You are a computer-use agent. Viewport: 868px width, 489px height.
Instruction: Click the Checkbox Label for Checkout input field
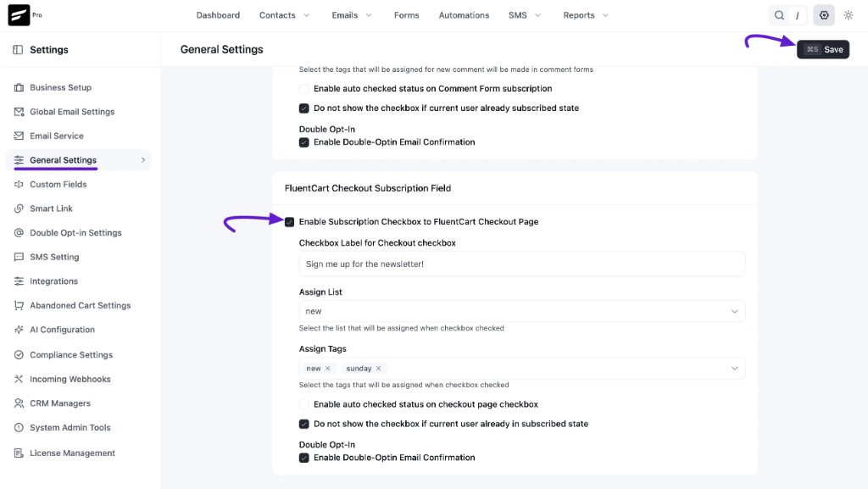[x=522, y=264]
